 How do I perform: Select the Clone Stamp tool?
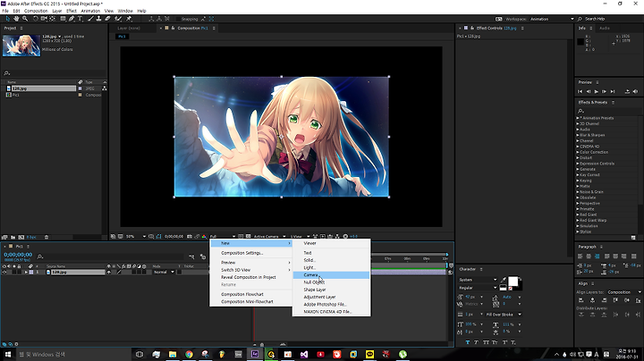pos(98,19)
